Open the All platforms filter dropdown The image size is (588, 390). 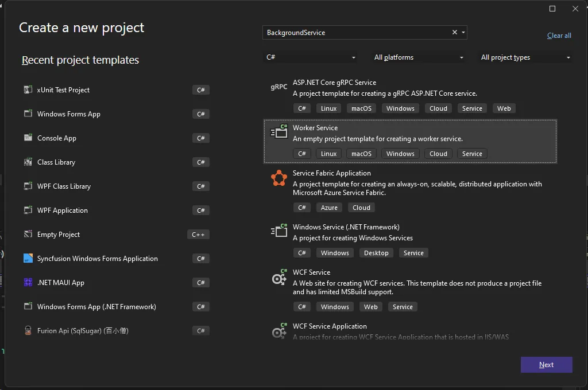click(419, 57)
